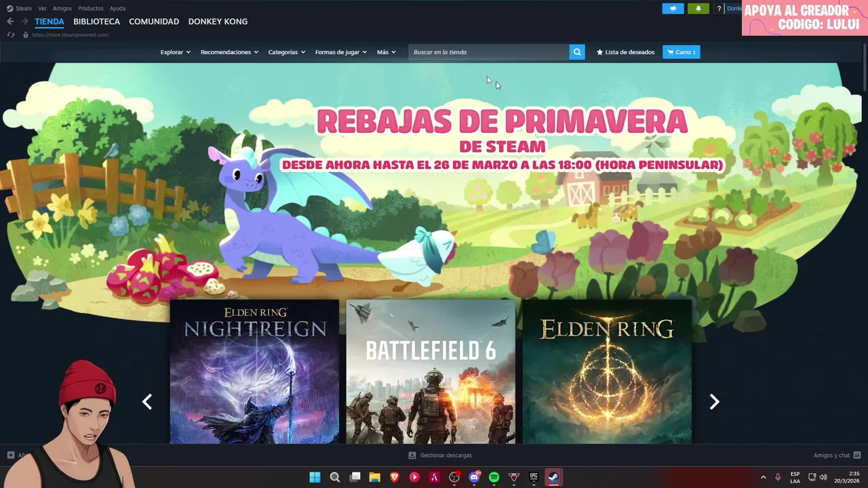This screenshot has height=488, width=868.
Task: Click in the Buscar en la tienda field
Action: tap(488, 52)
